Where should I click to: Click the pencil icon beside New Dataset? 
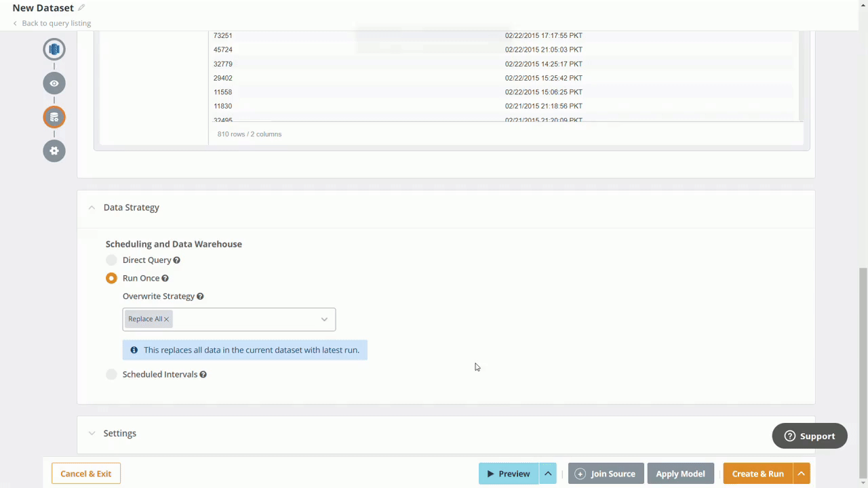click(x=81, y=8)
